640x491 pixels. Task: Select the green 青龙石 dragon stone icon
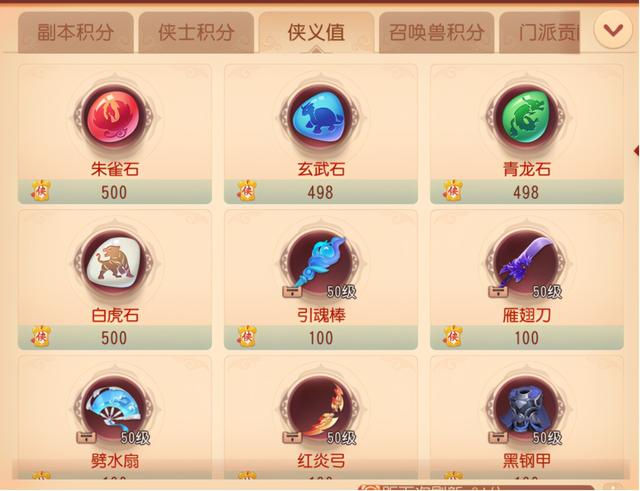(526, 118)
